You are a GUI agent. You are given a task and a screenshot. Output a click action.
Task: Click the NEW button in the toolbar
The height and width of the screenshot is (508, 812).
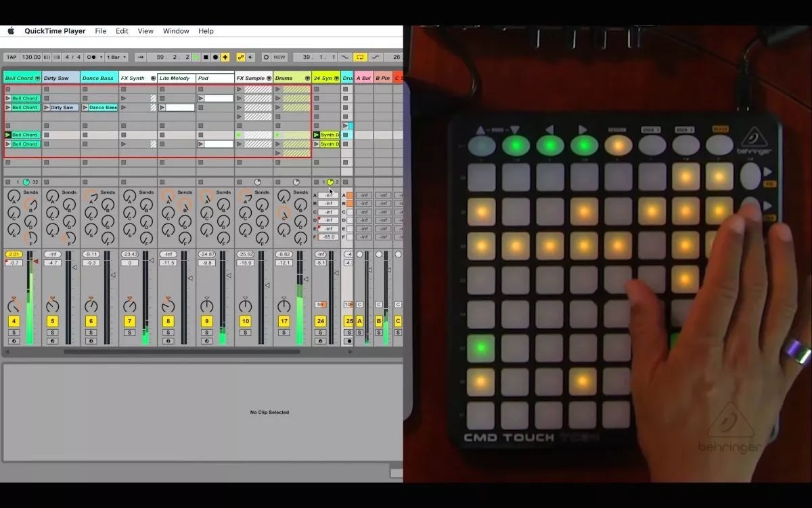tap(279, 57)
